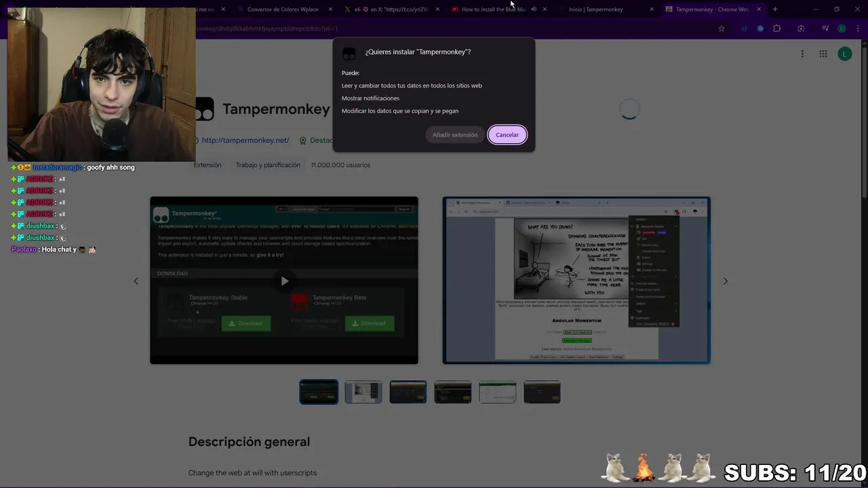Screen dimensions: 868x488
Task: Open the Trabajo y planificación category link
Action: point(268,165)
